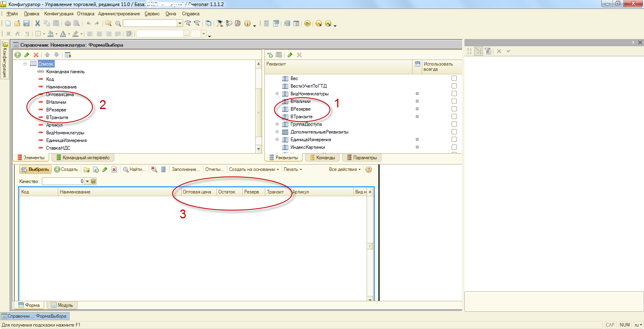Click the Создать button
This screenshot has height=329, width=644.
click(66, 169)
